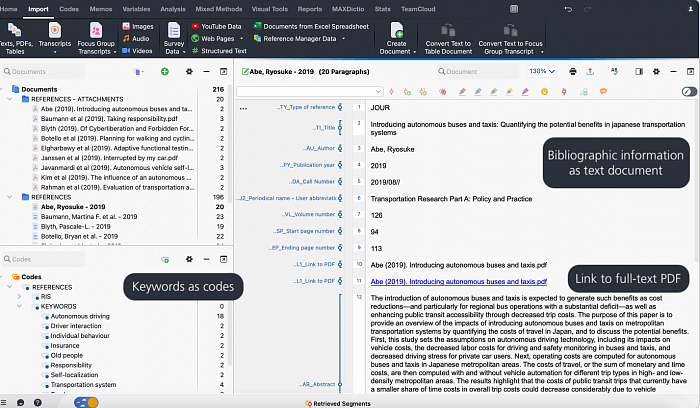Switch to the Analysis tab

pyautogui.click(x=173, y=8)
